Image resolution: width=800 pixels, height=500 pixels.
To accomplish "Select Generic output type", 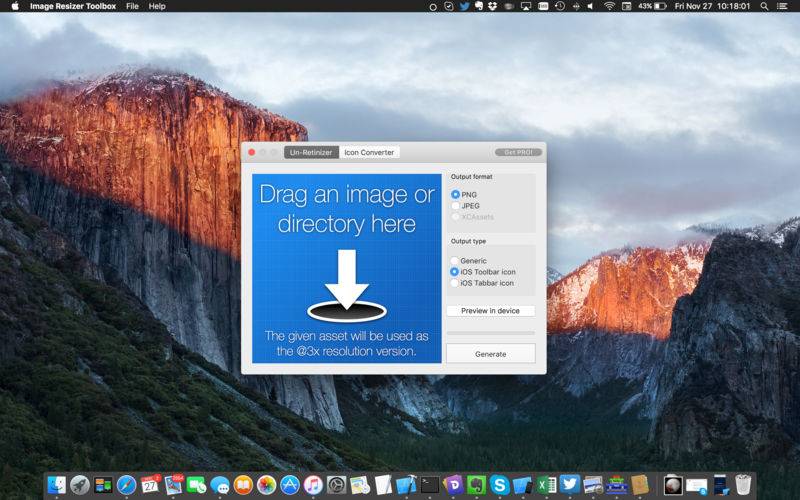I will point(454,261).
